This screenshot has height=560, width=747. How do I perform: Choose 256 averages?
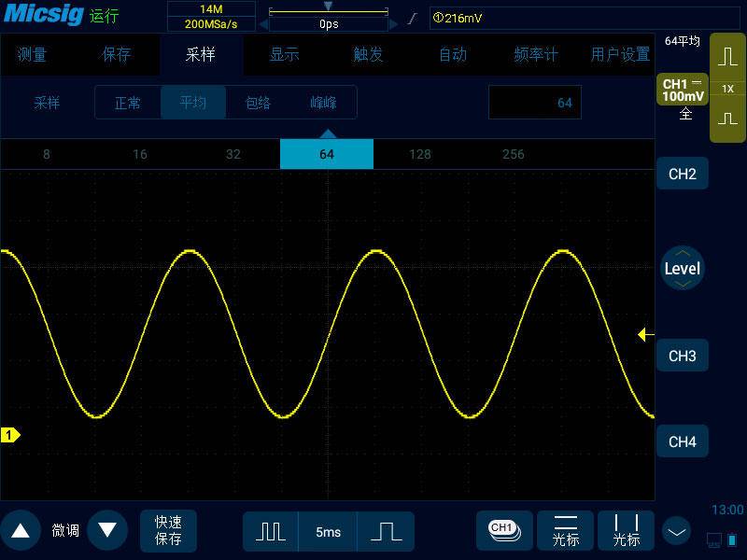tap(513, 154)
